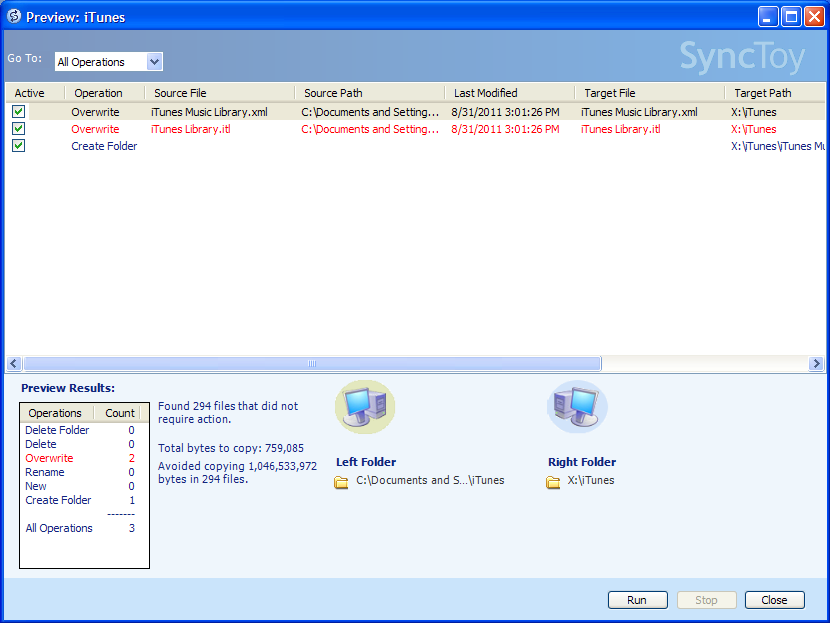
Task: Sort by the Operation column header
Action: [x=105, y=93]
